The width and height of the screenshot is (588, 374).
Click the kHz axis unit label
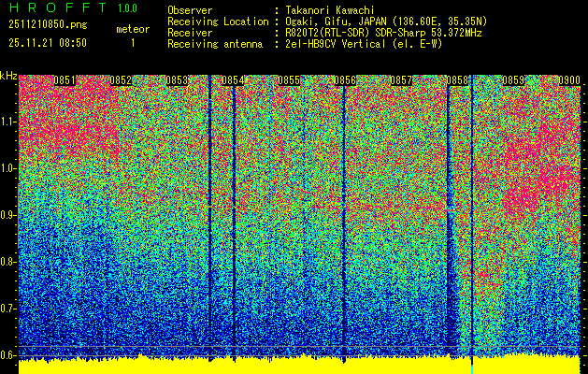[9, 76]
